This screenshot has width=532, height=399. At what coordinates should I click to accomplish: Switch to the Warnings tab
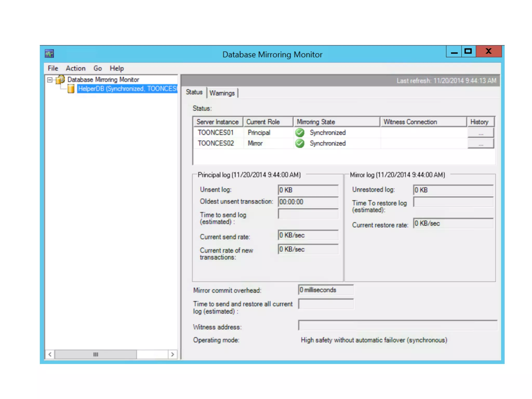(x=222, y=93)
